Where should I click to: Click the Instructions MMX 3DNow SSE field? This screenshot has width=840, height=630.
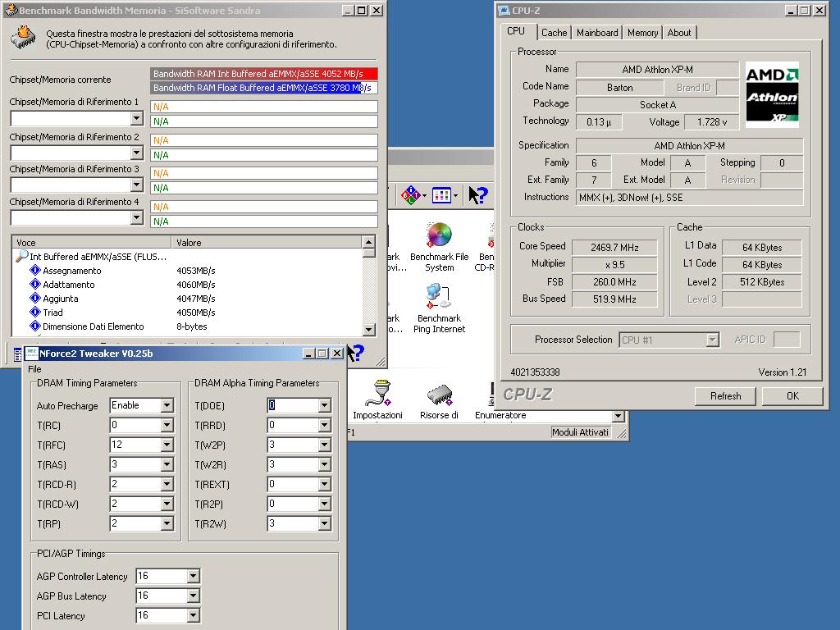coord(689,198)
